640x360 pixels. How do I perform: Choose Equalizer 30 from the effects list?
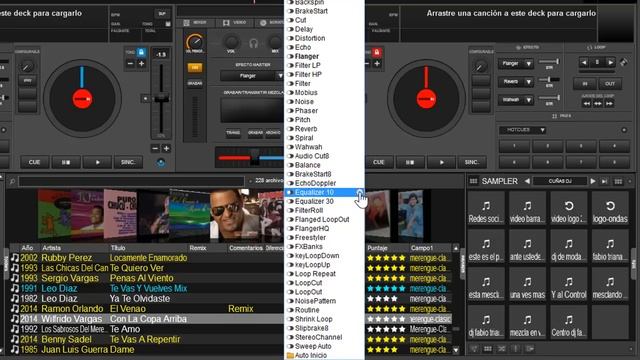314,201
